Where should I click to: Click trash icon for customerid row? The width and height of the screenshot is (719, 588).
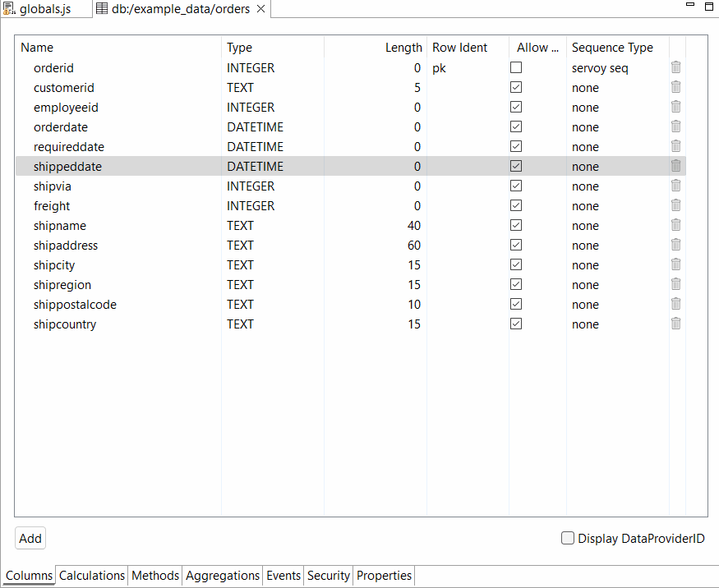(x=675, y=87)
